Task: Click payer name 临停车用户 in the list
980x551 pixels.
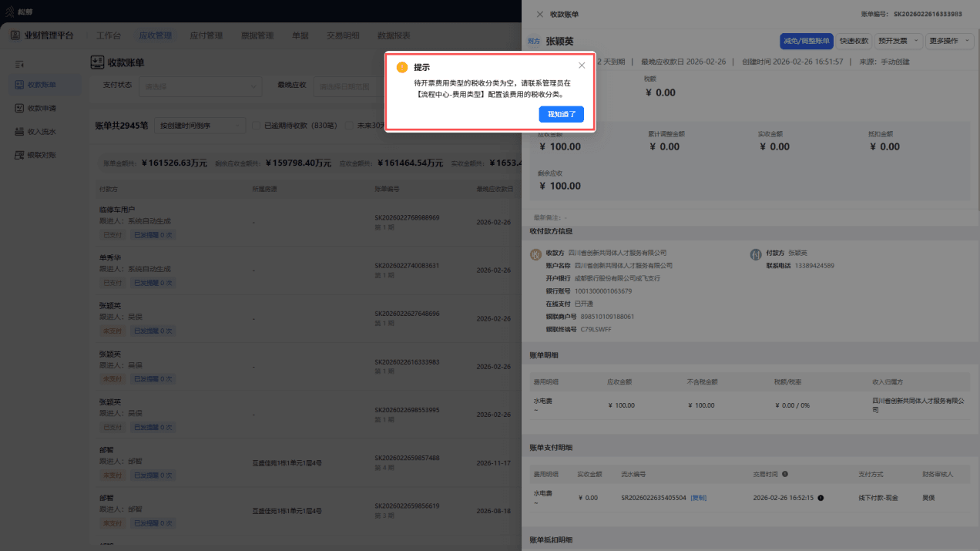Action: [x=117, y=210]
